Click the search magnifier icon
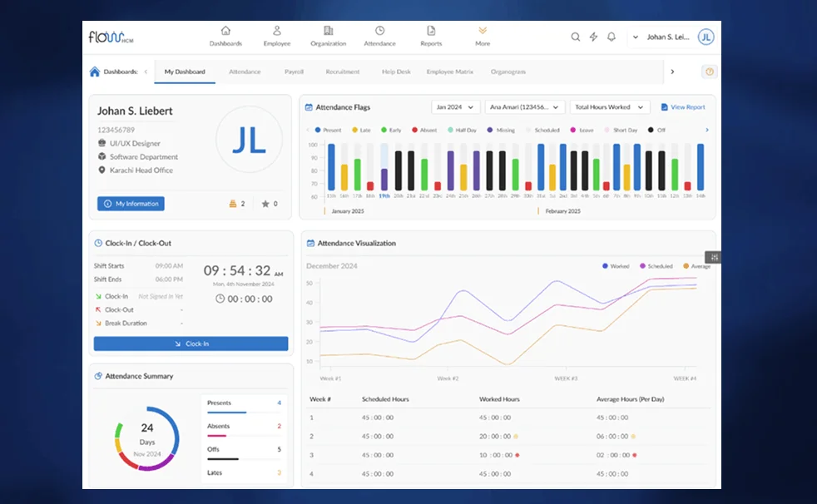The width and height of the screenshot is (817, 504). tap(575, 37)
